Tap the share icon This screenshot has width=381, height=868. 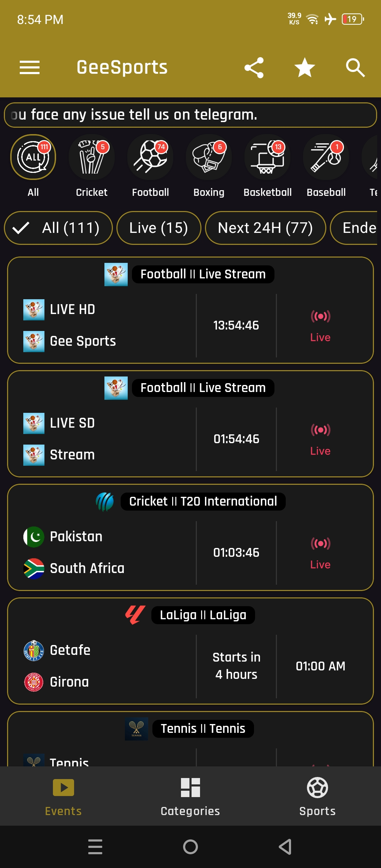point(254,67)
